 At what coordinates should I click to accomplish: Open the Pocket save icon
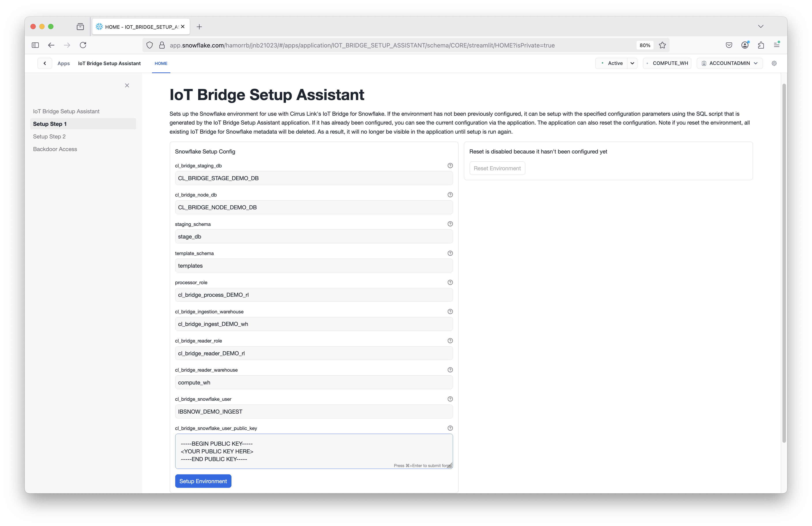pyautogui.click(x=729, y=45)
